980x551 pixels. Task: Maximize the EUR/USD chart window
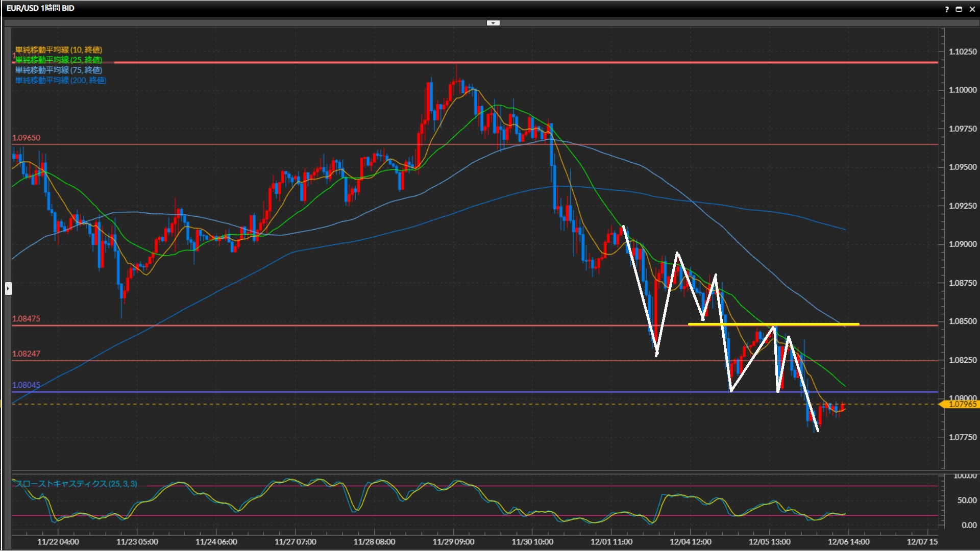pyautogui.click(x=959, y=9)
